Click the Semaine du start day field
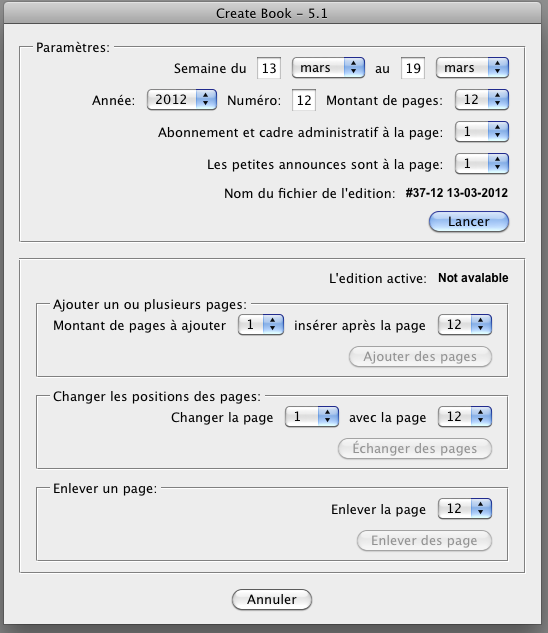Viewport: 548px width, 633px height. (269, 68)
